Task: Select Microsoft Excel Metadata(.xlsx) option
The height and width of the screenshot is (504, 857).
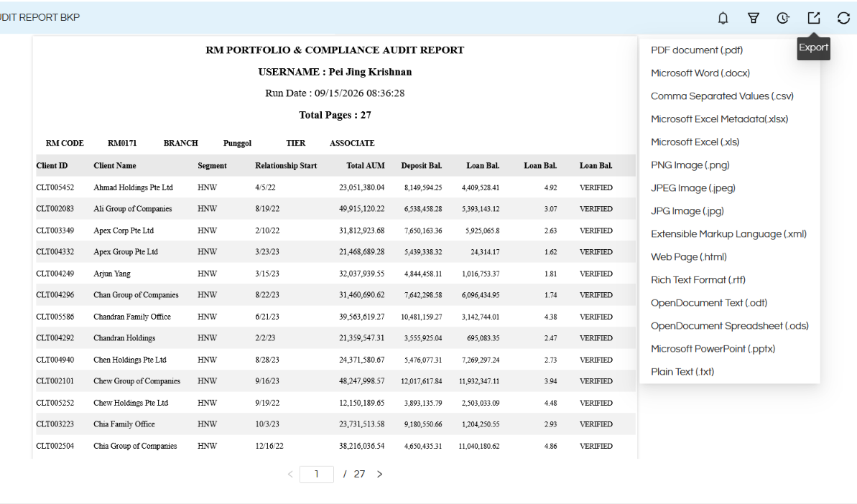Action: (719, 119)
